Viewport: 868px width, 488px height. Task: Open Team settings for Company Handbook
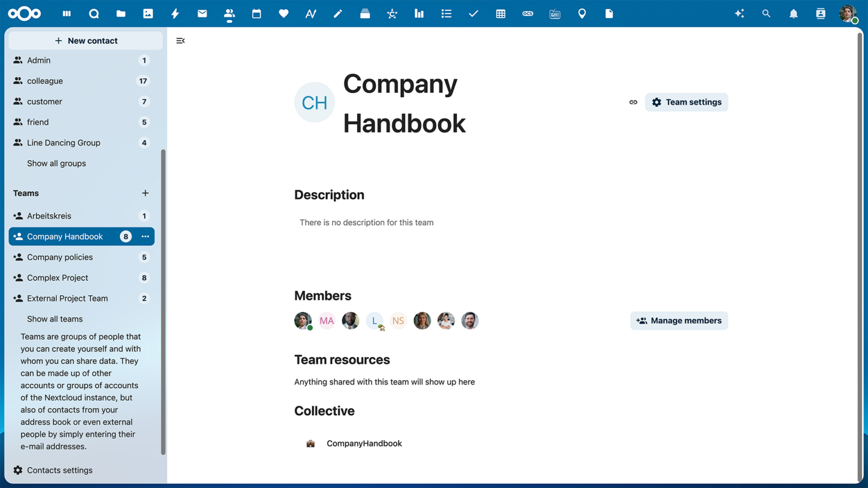tap(687, 102)
